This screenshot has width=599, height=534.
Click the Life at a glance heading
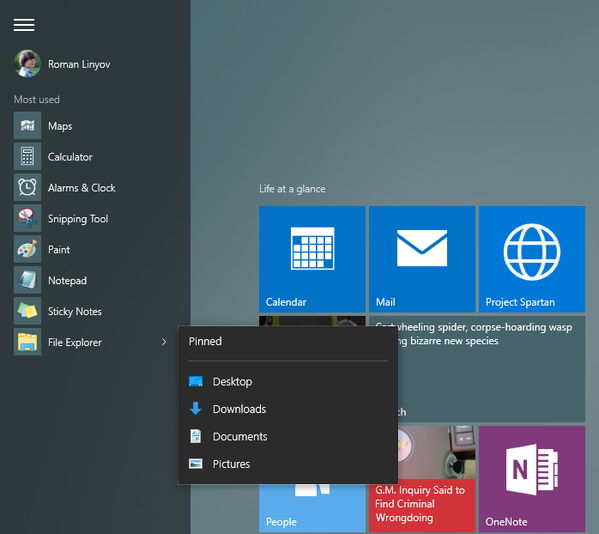click(x=292, y=189)
